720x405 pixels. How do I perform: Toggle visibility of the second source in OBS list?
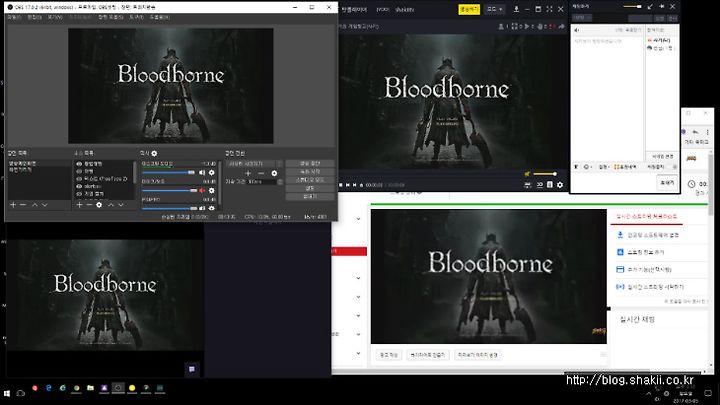(79, 171)
